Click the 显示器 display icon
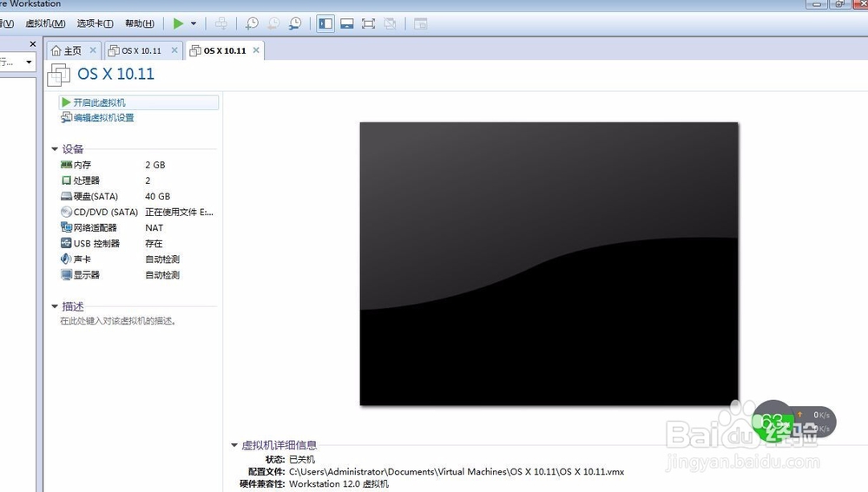This screenshot has width=868, height=492. (x=67, y=274)
